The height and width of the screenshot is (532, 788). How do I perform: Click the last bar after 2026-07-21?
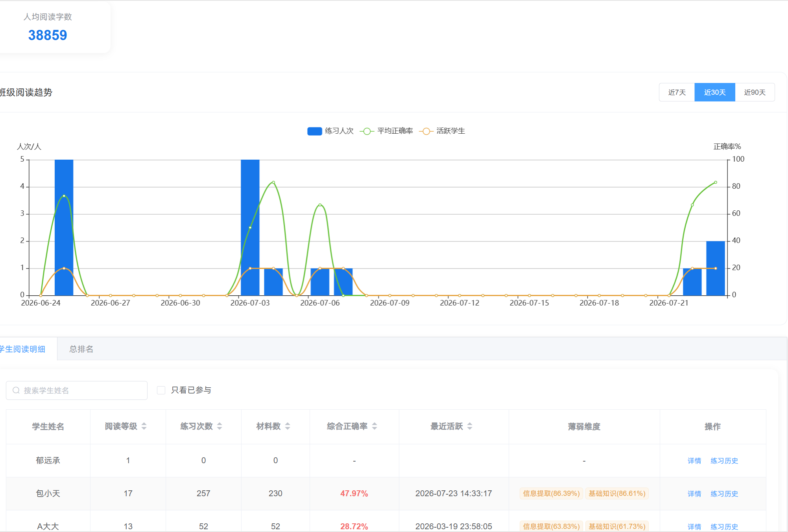(x=715, y=268)
